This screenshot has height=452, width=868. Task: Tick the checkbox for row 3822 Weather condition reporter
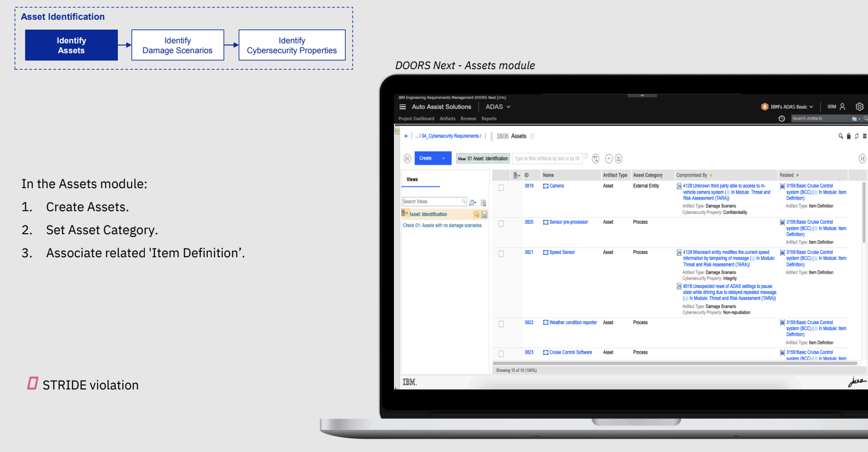coord(501,324)
